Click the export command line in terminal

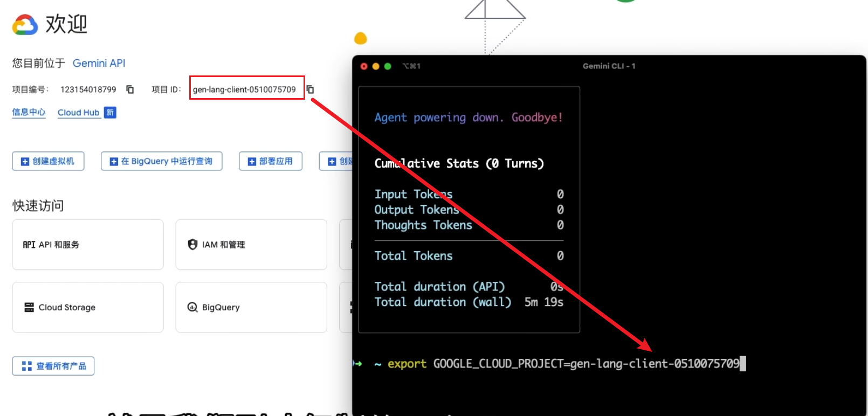click(x=563, y=364)
